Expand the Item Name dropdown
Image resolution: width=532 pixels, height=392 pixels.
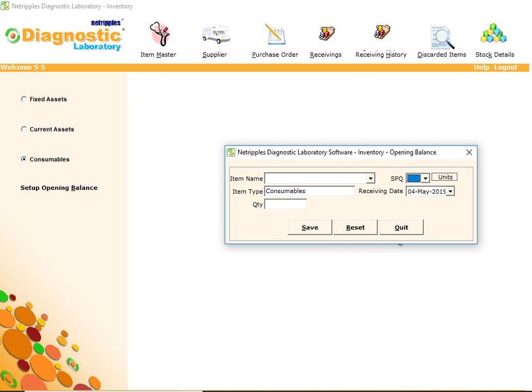pyautogui.click(x=370, y=178)
